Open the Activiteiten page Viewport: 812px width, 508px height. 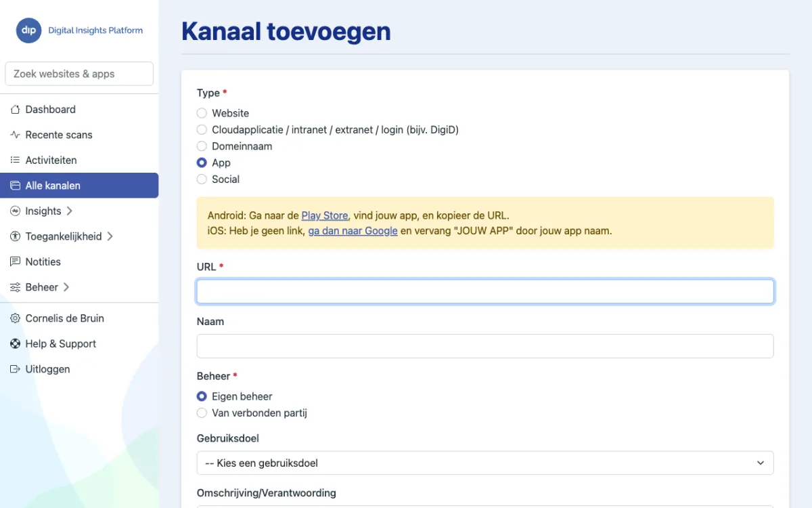[x=79, y=161]
